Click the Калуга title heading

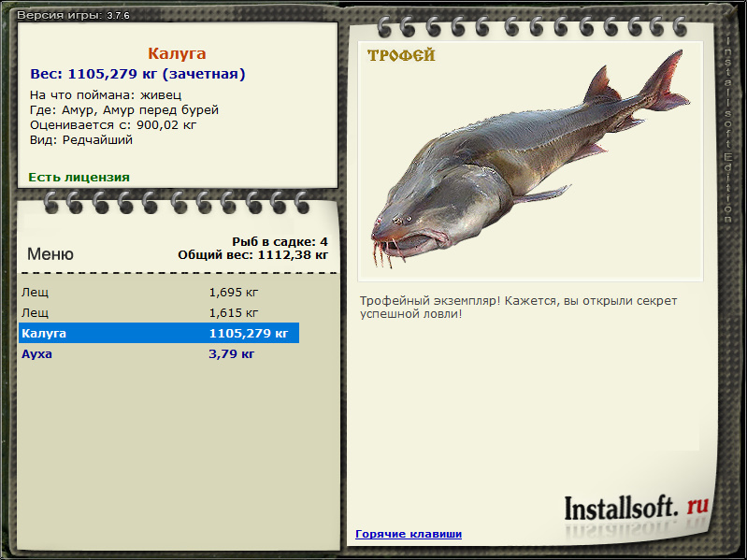pos(177,53)
